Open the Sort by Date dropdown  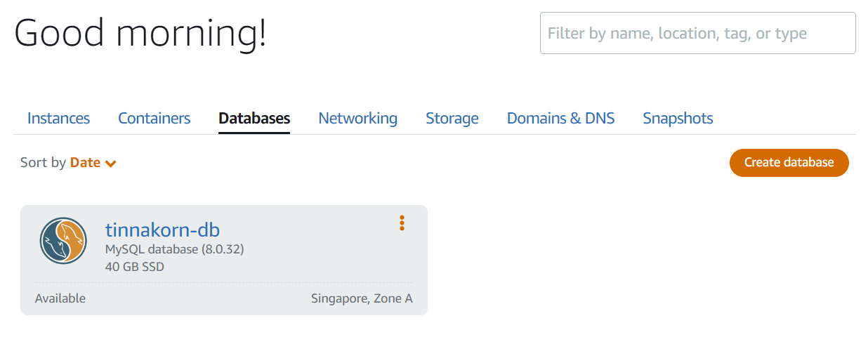pos(86,163)
